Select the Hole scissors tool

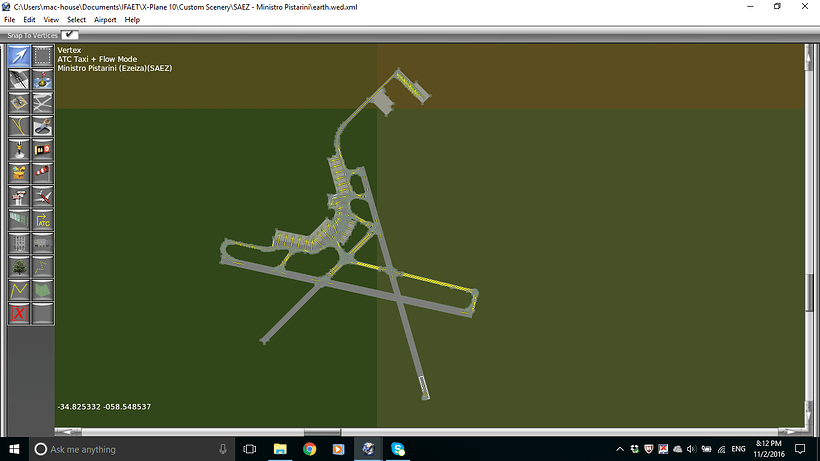(x=42, y=126)
